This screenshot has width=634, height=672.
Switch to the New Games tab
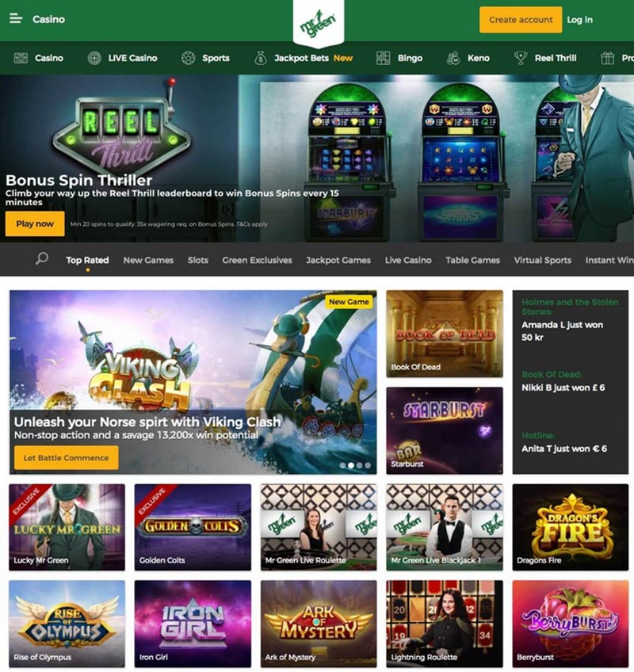click(148, 260)
